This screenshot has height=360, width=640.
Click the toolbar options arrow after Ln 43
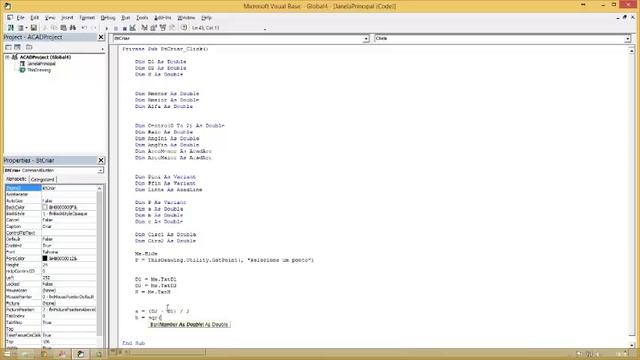tap(265, 29)
